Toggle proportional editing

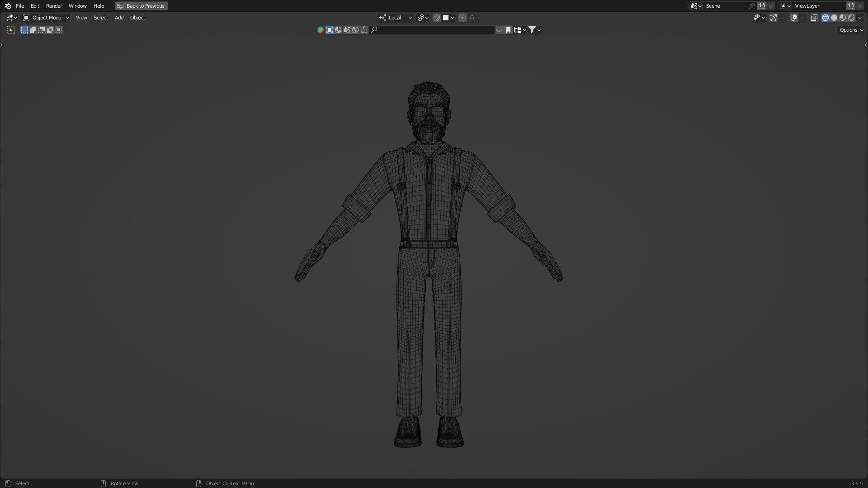[462, 18]
